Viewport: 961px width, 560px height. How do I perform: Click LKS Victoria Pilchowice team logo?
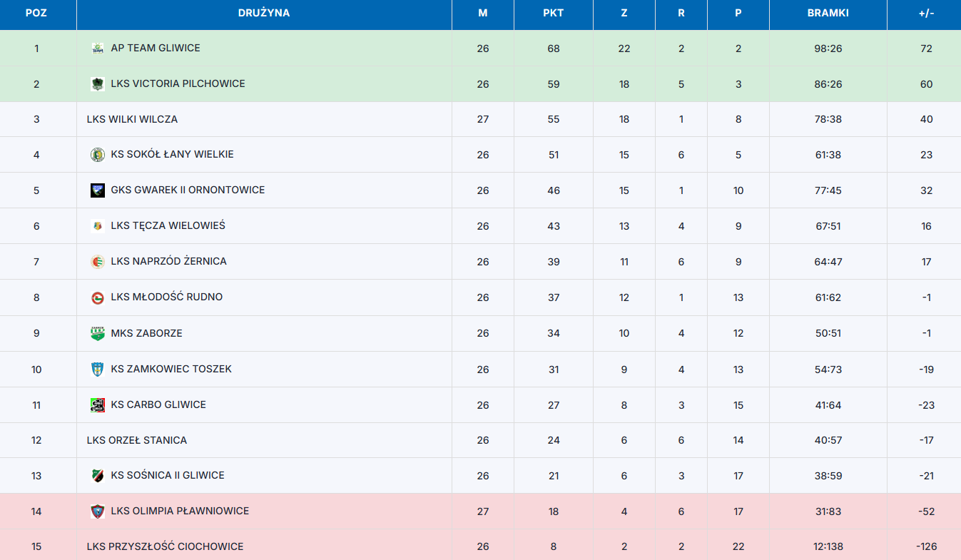[98, 84]
